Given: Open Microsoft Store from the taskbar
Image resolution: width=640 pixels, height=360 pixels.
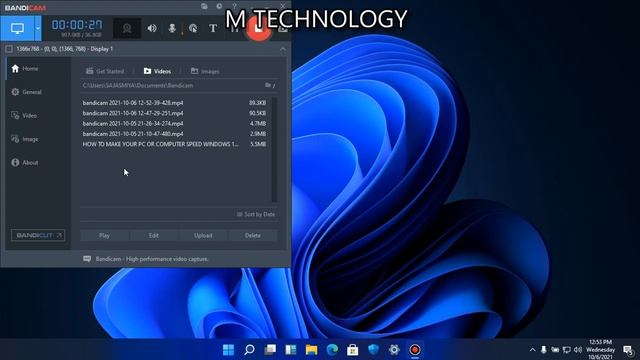Looking at the screenshot, I should click(353, 350).
